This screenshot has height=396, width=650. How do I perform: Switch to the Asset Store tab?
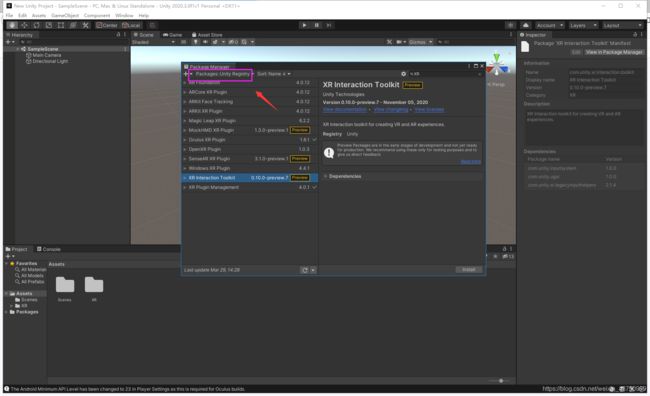[x=207, y=35]
